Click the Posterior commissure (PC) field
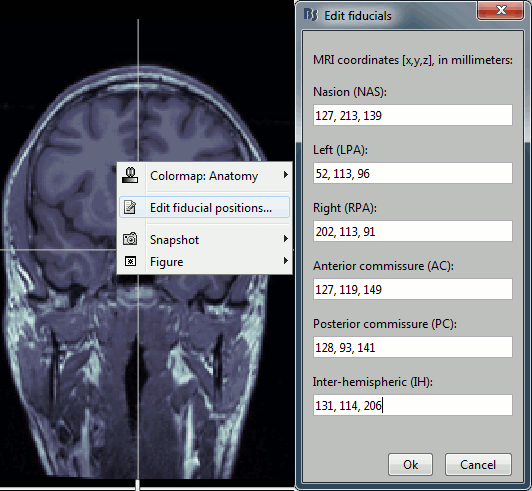Viewport: 532px width, 491px height. [413, 347]
